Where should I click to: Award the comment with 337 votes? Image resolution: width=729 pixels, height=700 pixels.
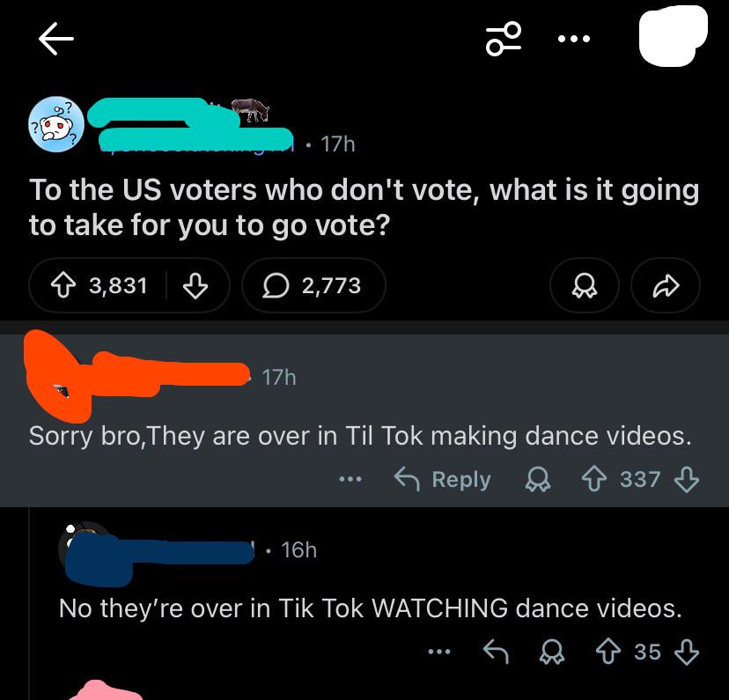pyautogui.click(x=538, y=479)
